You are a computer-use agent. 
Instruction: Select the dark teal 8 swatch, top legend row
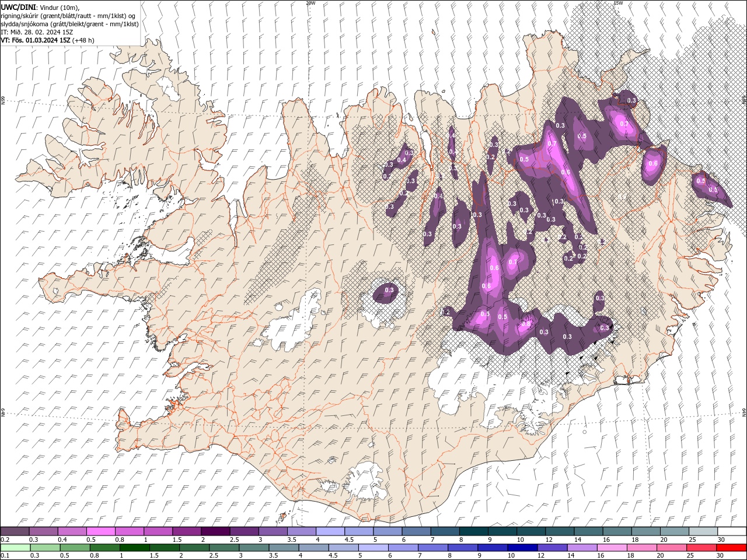tap(474, 531)
